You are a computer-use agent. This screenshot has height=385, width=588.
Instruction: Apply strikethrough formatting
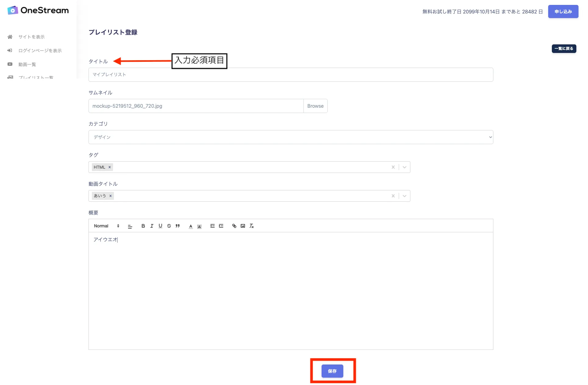coord(169,226)
